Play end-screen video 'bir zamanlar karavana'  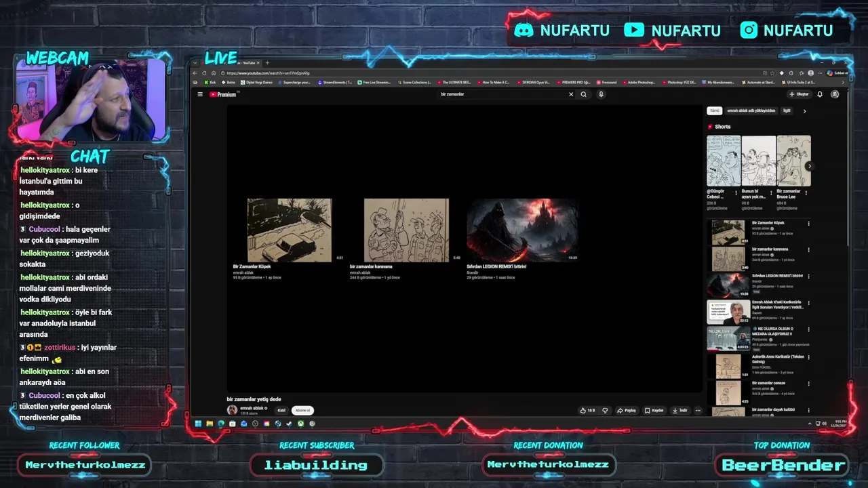(406, 230)
